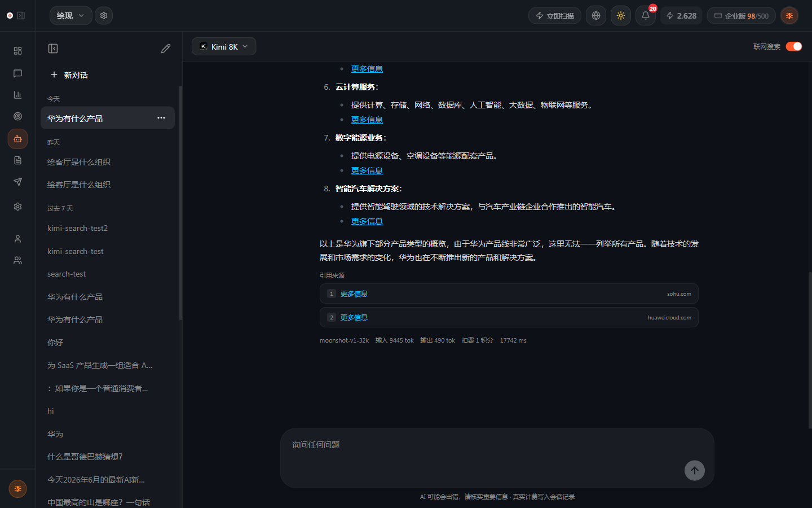Image resolution: width=812 pixels, height=508 pixels.
Task: Open the dashboard grid icon in left rail
Action: point(17,51)
